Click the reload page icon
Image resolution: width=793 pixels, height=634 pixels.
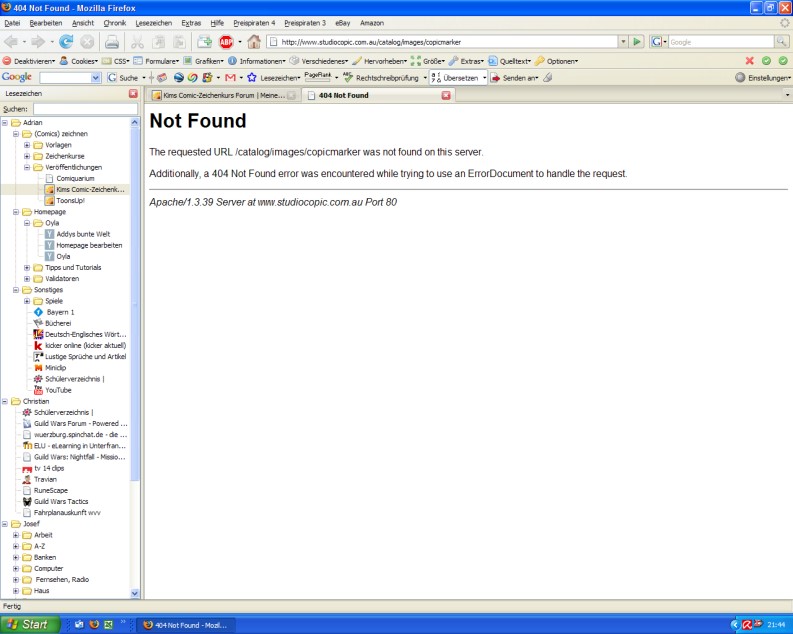tap(66, 42)
